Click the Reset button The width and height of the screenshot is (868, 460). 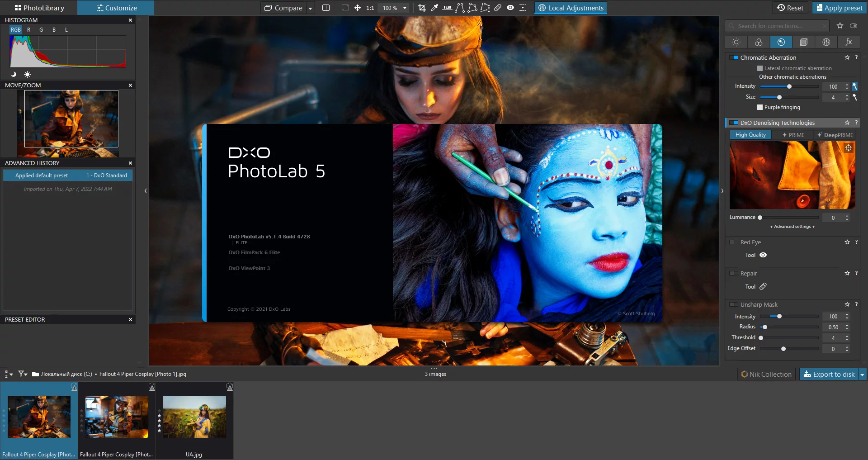pos(790,8)
